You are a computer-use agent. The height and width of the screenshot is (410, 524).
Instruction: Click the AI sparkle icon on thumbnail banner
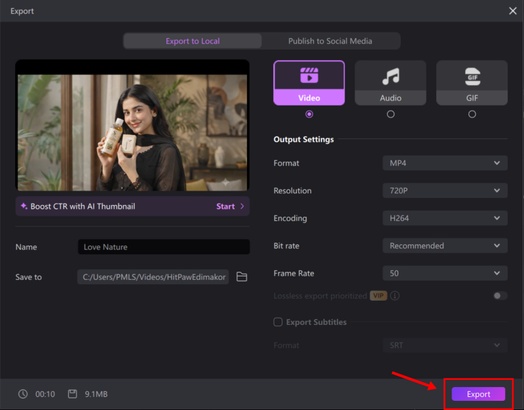pos(24,206)
